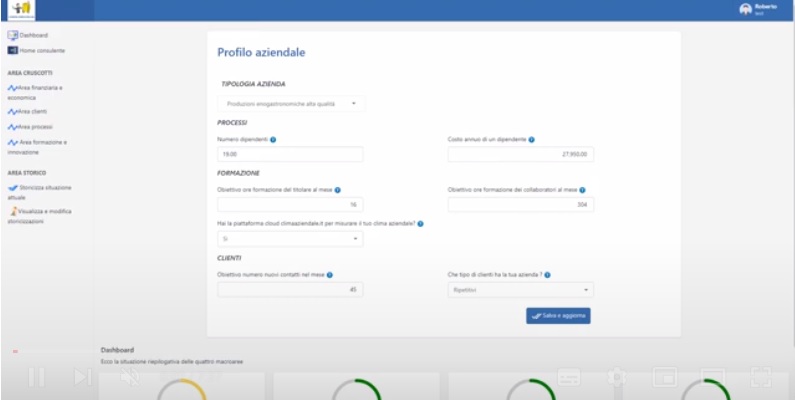This screenshot has width=795, height=400.
Task: Open the climaaziendale.it platform Sì dropdown
Action: click(x=290, y=239)
